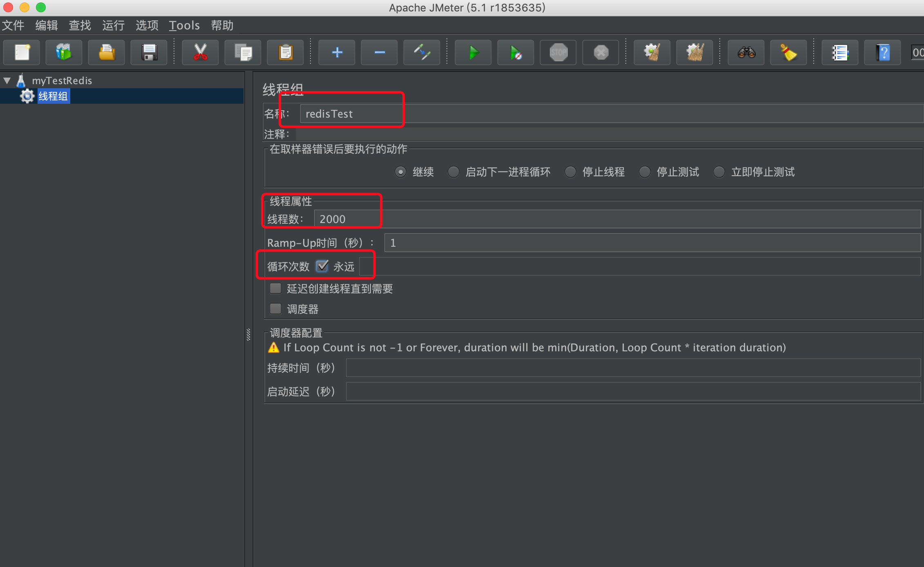Select the 线程组 tree item
This screenshot has height=567, width=924.
53,96
